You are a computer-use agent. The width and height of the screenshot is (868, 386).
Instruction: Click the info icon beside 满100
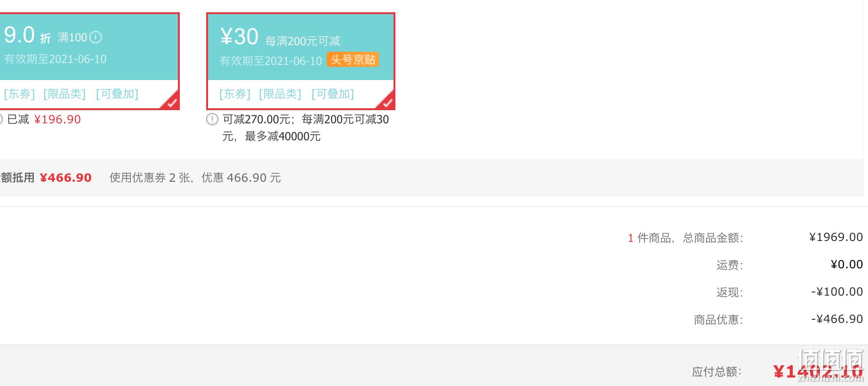click(96, 37)
